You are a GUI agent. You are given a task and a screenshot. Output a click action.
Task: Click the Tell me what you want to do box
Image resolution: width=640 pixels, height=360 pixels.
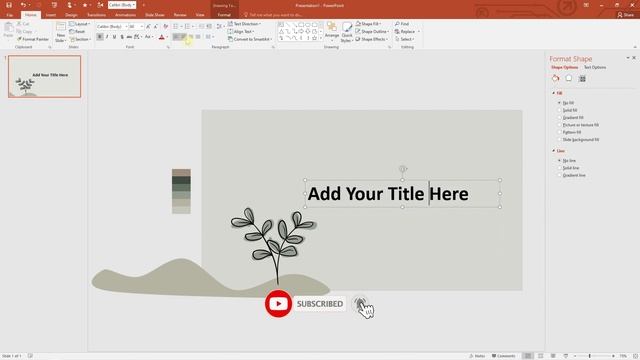[273, 15]
